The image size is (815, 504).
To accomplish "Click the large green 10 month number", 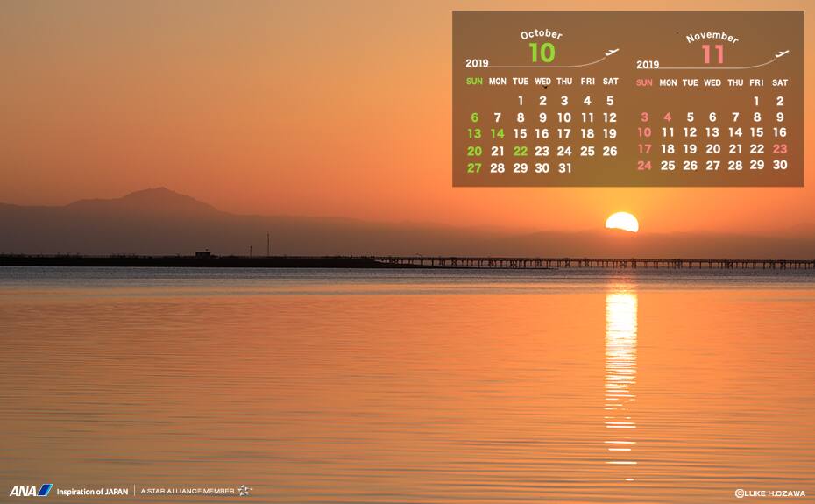I will pos(542,53).
